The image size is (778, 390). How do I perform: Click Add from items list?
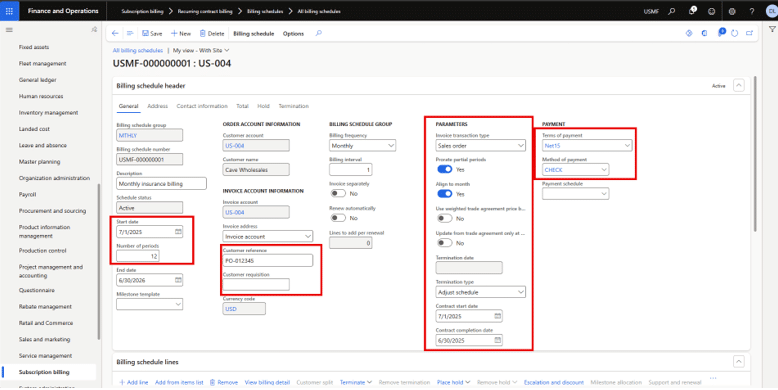pyautogui.click(x=179, y=383)
